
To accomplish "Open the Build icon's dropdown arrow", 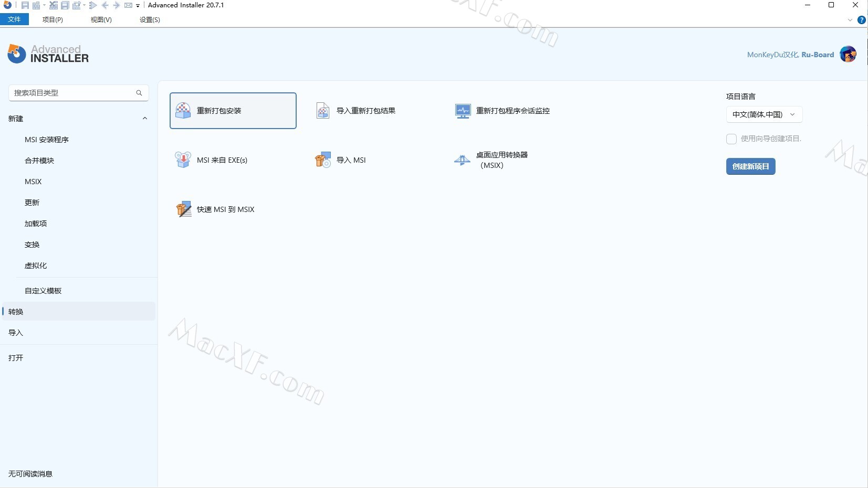I will tap(44, 5).
